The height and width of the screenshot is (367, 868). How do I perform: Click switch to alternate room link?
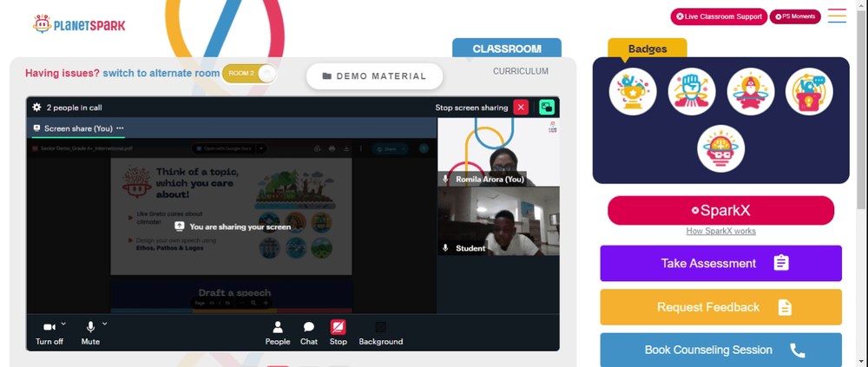[x=161, y=73]
